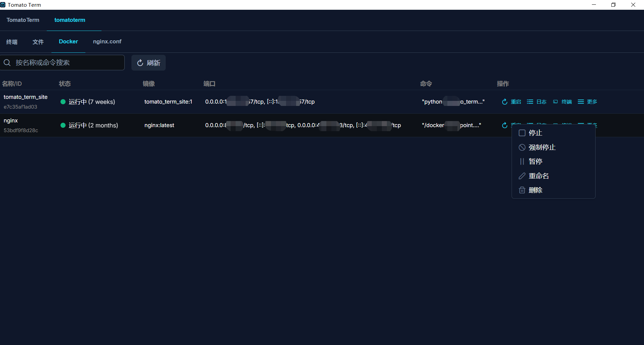Screen dimensions: 644x345
Task: Expand 更多 menu for tomato_term_site
Action: pos(588,102)
